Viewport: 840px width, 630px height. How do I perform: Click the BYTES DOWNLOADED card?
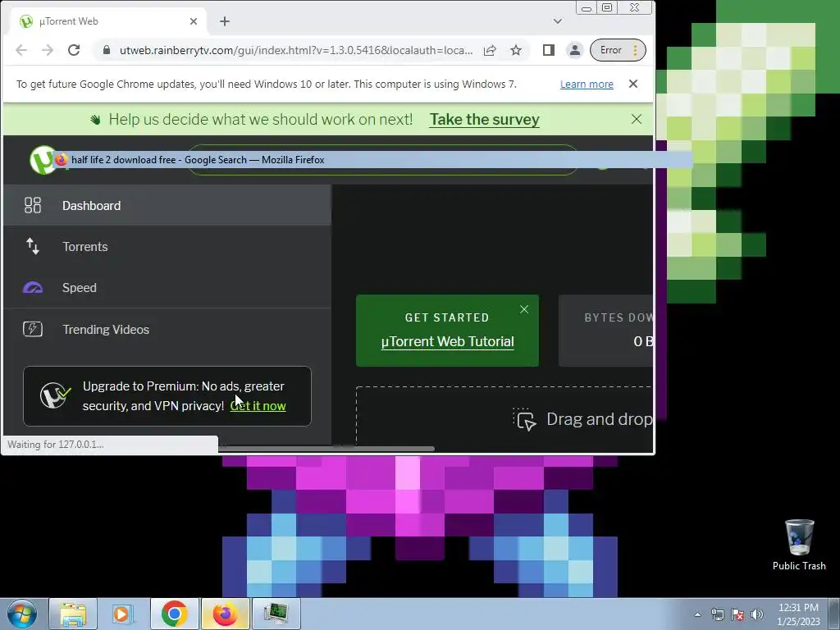coord(606,331)
